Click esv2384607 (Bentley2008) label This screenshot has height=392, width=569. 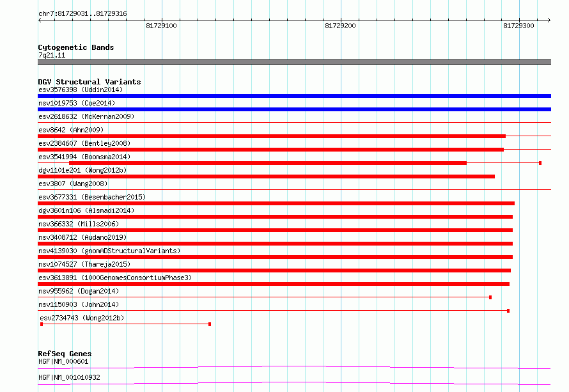coord(84,143)
